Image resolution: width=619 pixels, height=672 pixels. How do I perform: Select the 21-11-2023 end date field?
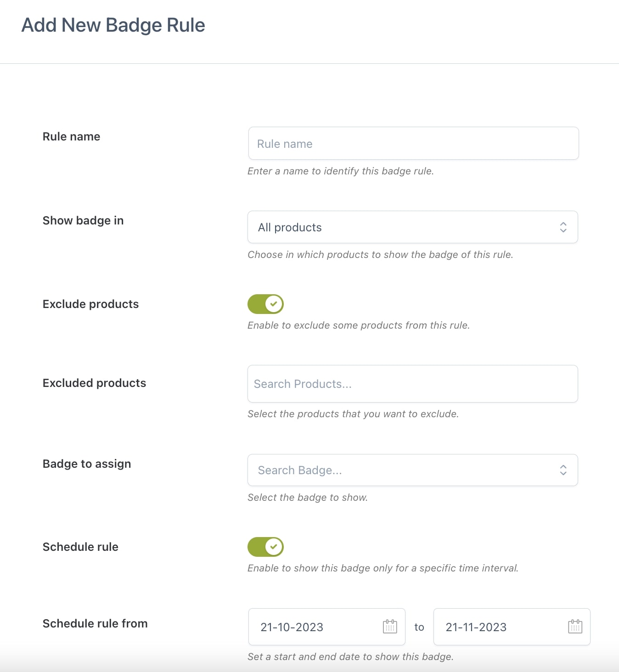pyautogui.click(x=512, y=627)
